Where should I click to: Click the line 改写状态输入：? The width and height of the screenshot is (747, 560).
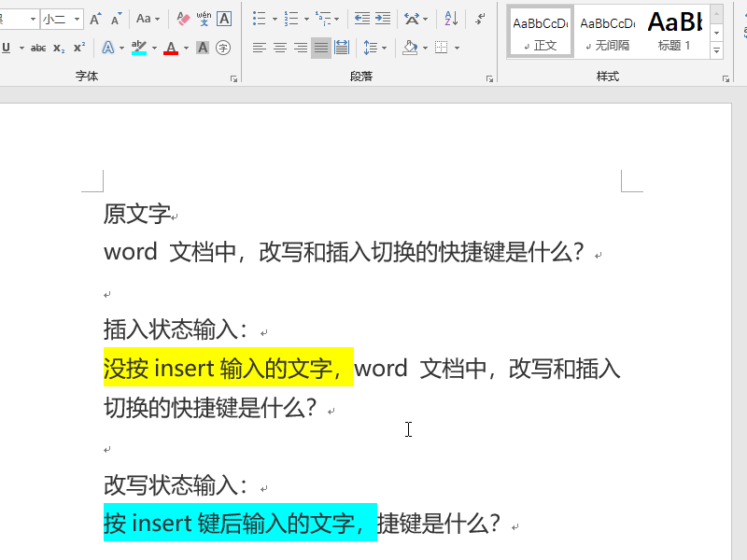pyautogui.click(x=176, y=484)
